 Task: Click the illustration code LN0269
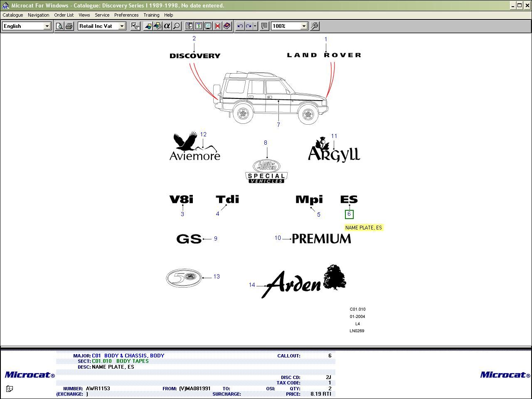357,331
